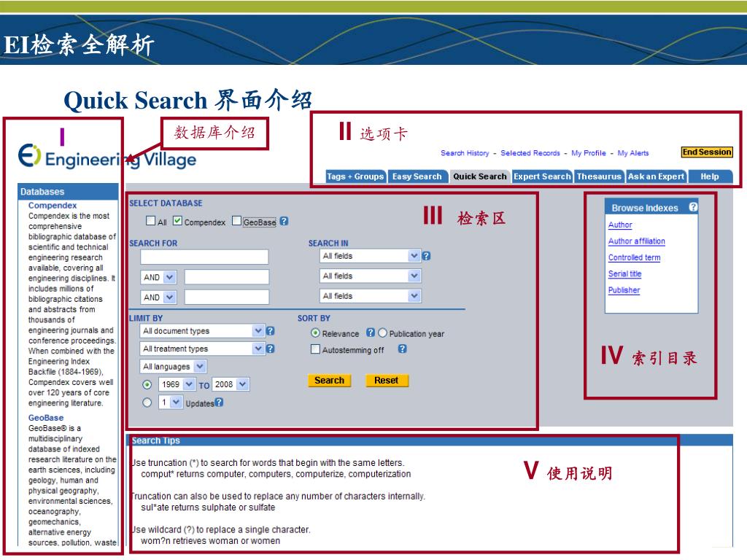Expand third All fields dropdown
This screenshot has height=560, width=747.
click(370, 296)
